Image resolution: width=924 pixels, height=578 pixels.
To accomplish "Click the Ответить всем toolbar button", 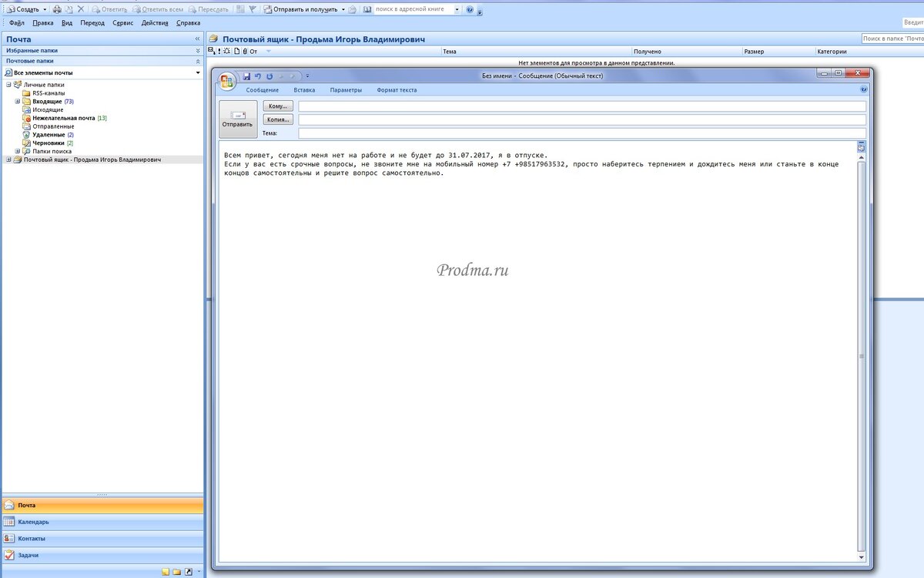I will pyautogui.click(x=158, y=9).
